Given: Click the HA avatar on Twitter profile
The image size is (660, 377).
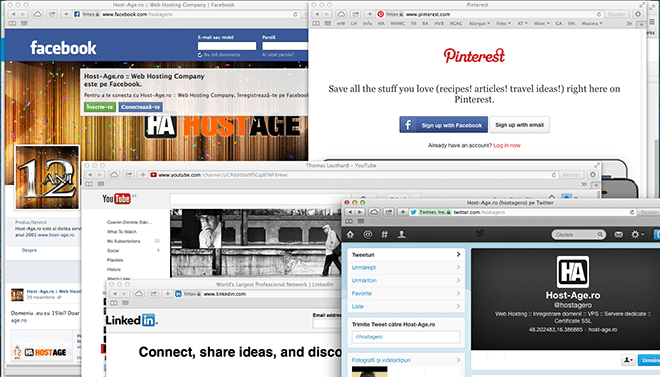Looking at the screenshot, I should coord(572,272).
